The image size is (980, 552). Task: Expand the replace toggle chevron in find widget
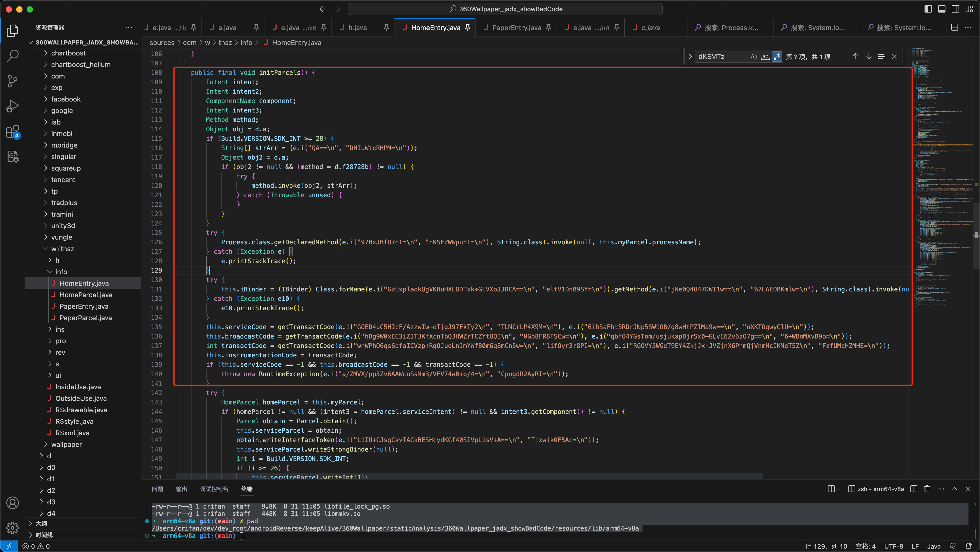(690, 57)
